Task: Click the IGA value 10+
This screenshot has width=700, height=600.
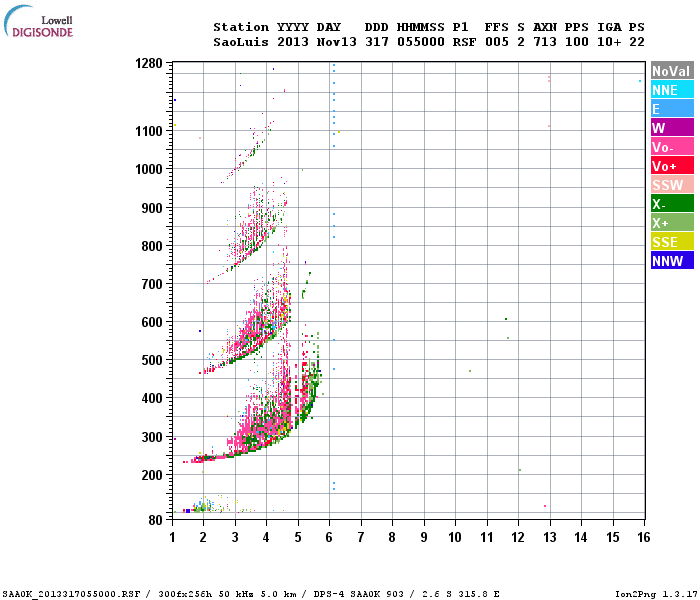Action: click(x=609, y=42)
